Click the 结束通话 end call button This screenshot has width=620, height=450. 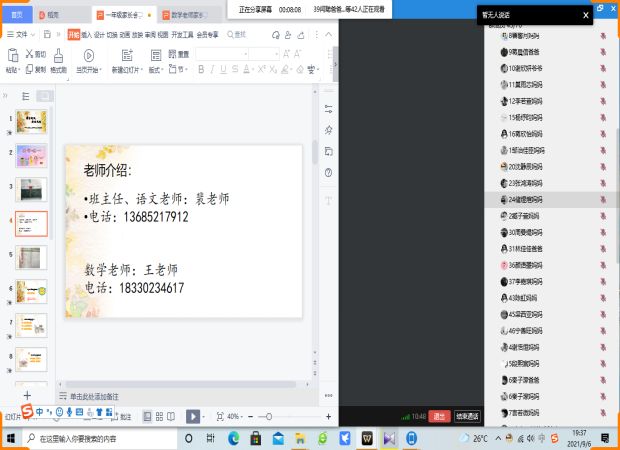click(467, 416)
